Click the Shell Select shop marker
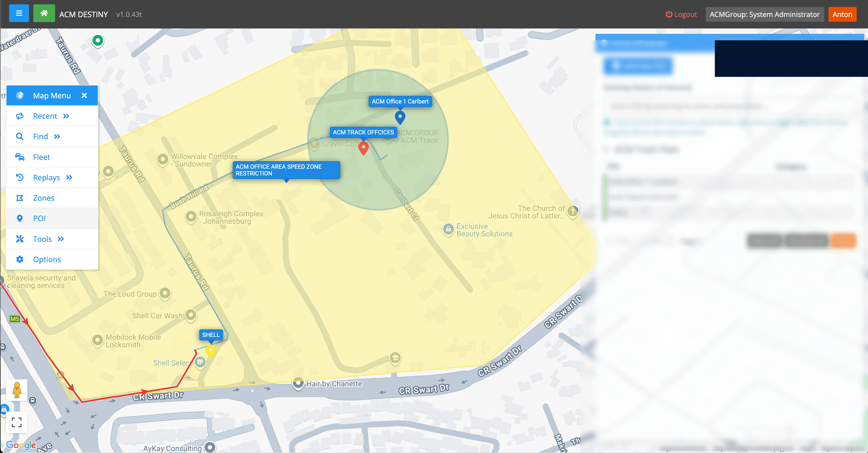 (200, 362)
